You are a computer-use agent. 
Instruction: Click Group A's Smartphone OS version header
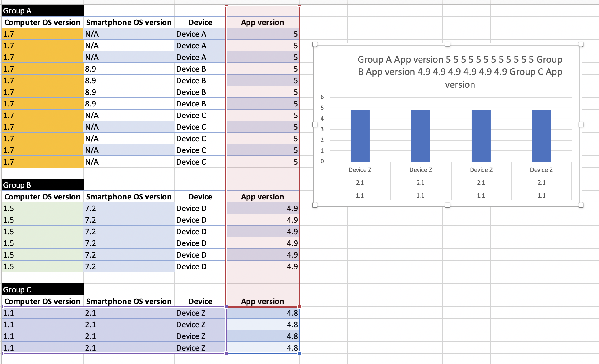tap(129, 22)
